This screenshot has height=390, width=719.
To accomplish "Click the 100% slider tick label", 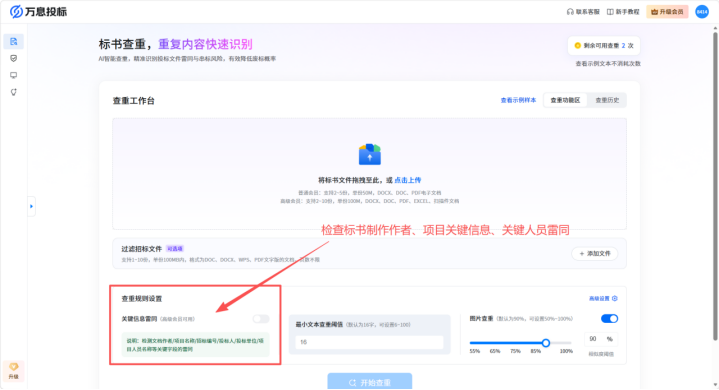I will (566, 351).
